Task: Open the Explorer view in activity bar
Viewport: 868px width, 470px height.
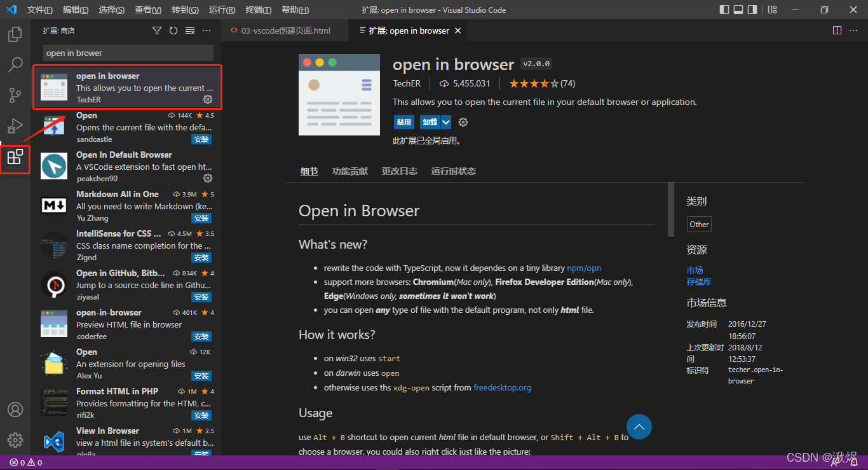Action: coord(15,34)
